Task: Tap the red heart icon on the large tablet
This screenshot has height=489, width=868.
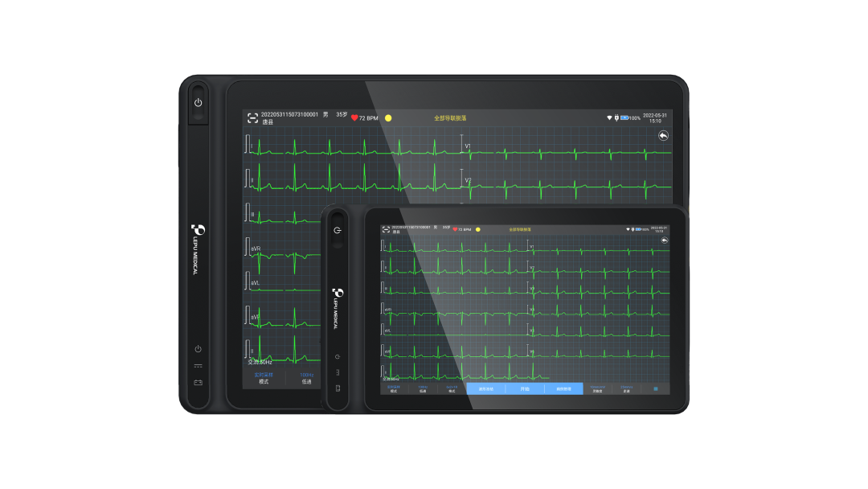Action: click(354, 118)
